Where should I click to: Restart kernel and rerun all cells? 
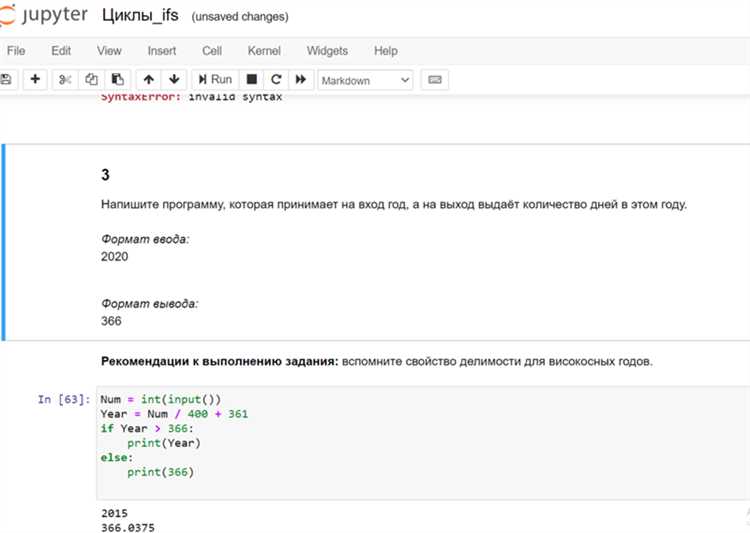(300, 79)
